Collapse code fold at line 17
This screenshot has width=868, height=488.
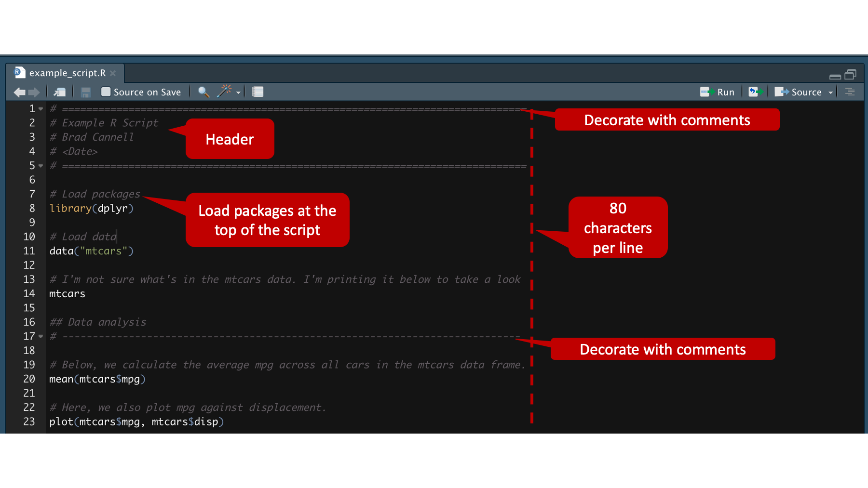tap(41, 336)
